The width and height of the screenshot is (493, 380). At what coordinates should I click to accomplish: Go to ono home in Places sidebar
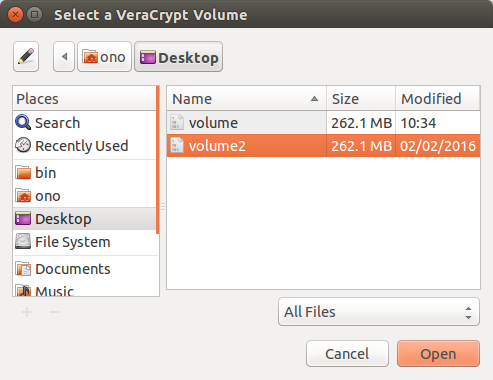click(x=84, y=196)
